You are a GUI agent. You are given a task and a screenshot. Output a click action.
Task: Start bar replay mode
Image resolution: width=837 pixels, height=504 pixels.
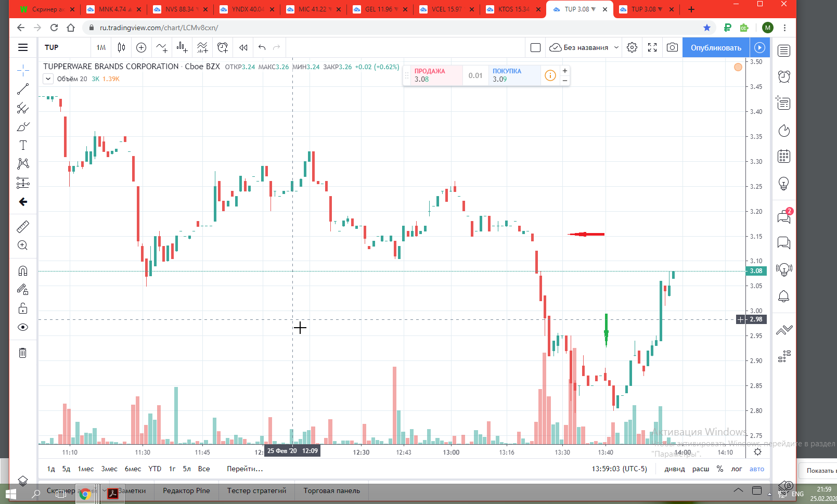click(243, 47)
